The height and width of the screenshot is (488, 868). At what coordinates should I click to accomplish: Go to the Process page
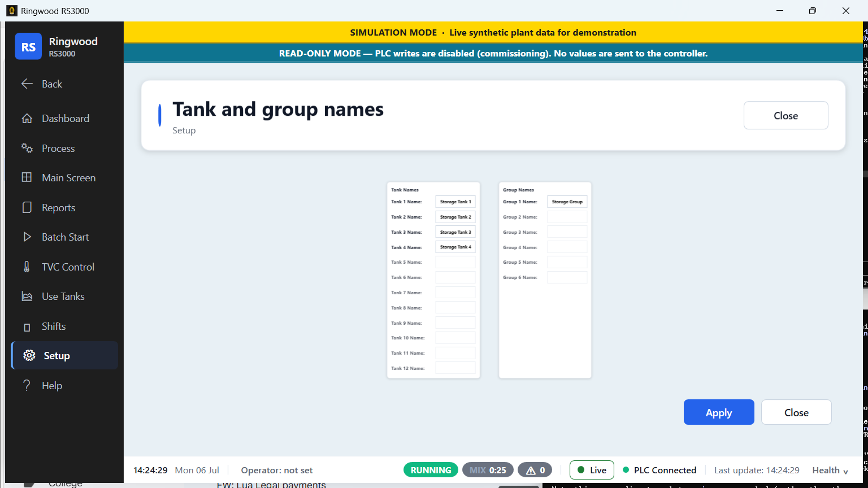(64, 148)
